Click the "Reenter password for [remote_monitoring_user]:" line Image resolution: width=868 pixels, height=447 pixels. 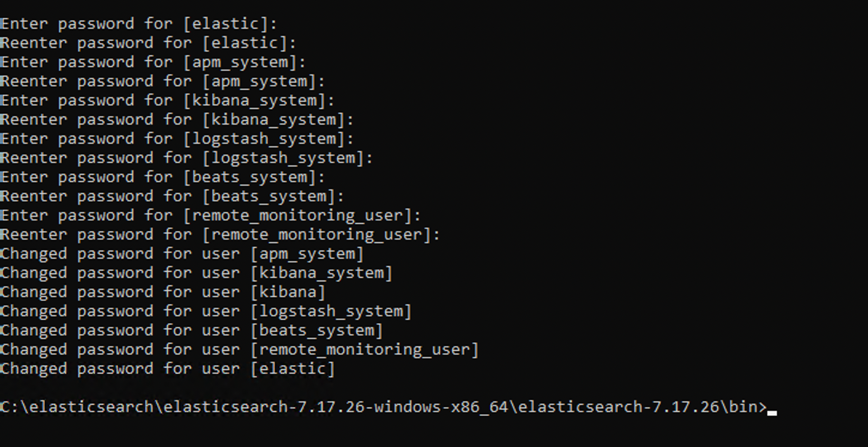pos(221,235)
